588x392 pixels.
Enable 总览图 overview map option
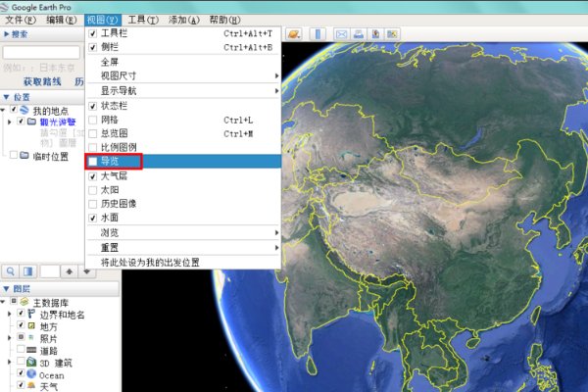click(x=93, y=133)
